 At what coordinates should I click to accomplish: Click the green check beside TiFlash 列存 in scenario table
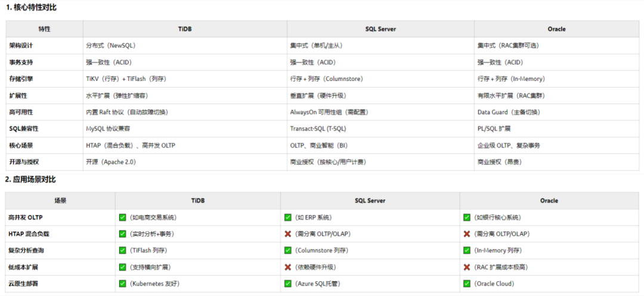[x=122, y=250]
